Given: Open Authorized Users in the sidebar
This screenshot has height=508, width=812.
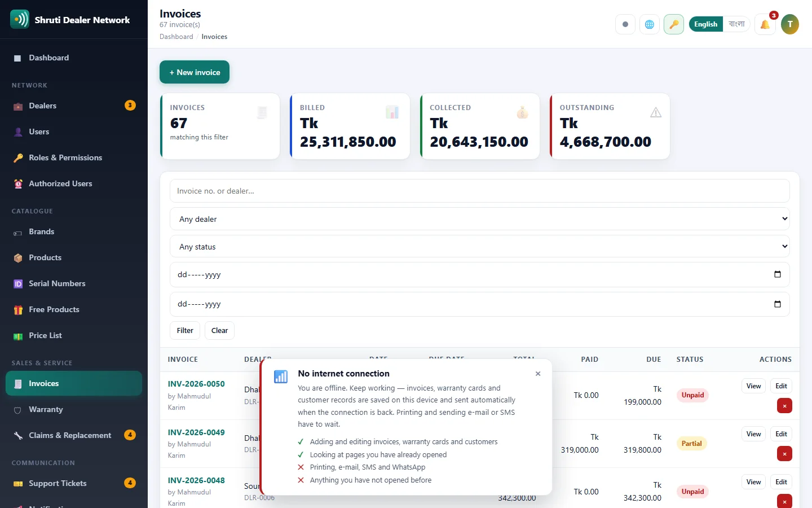Looking at the screenshot, I should coord(74,183).
